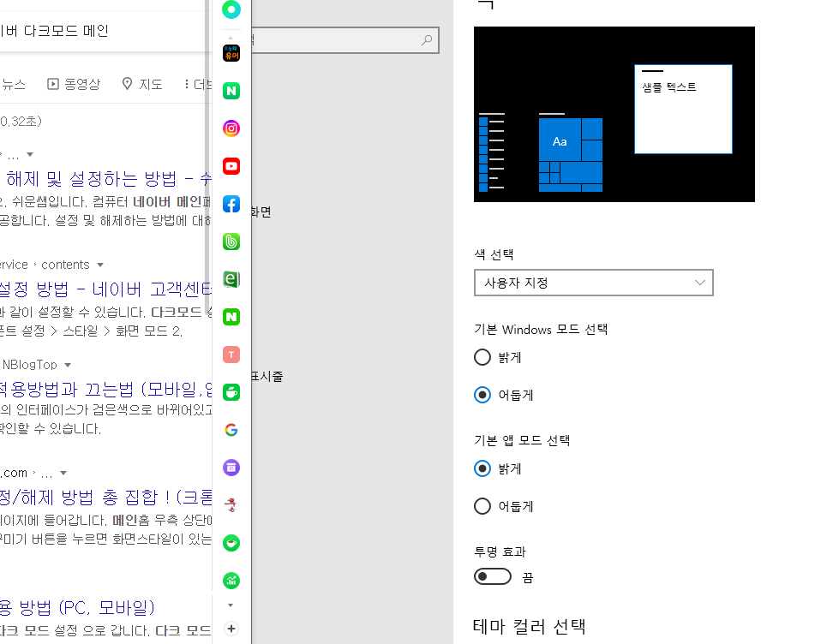
Task: Open the Naver Band green 'b' icon
Action: point(231,241)
